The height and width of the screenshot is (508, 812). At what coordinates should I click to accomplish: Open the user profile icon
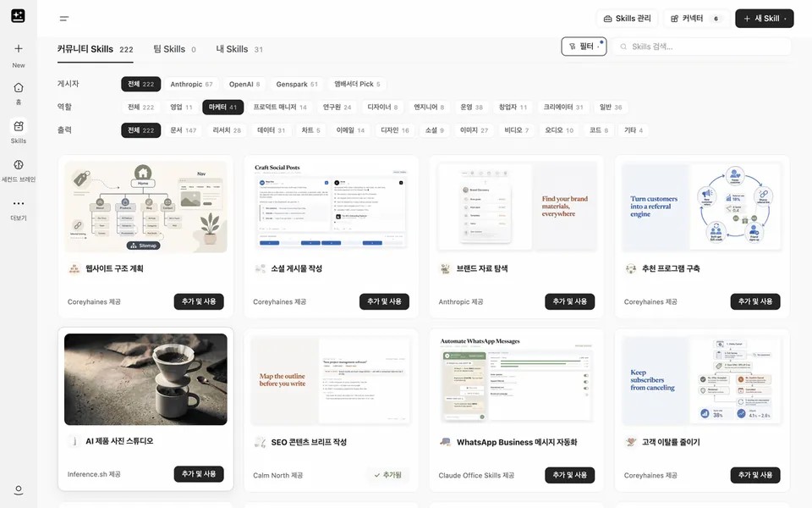pyautogui.click(x=18, y=490)
